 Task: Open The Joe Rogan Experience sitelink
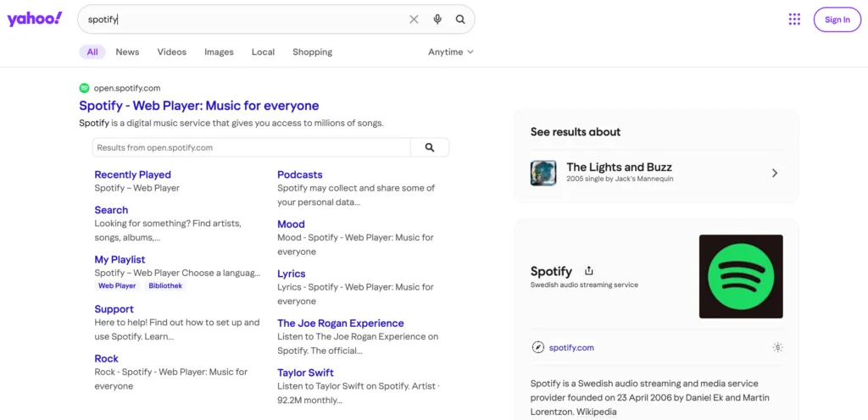pyautogui.click(x=341, y=323)
